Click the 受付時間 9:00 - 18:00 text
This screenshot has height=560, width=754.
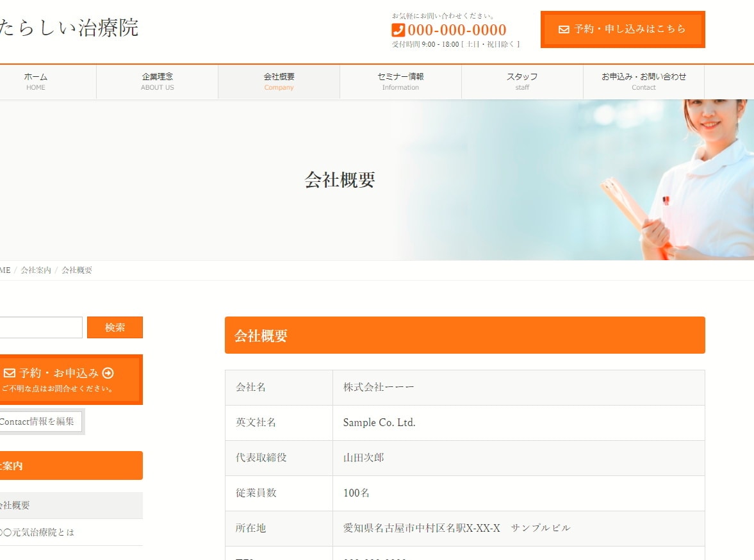(x=456, y=44)
